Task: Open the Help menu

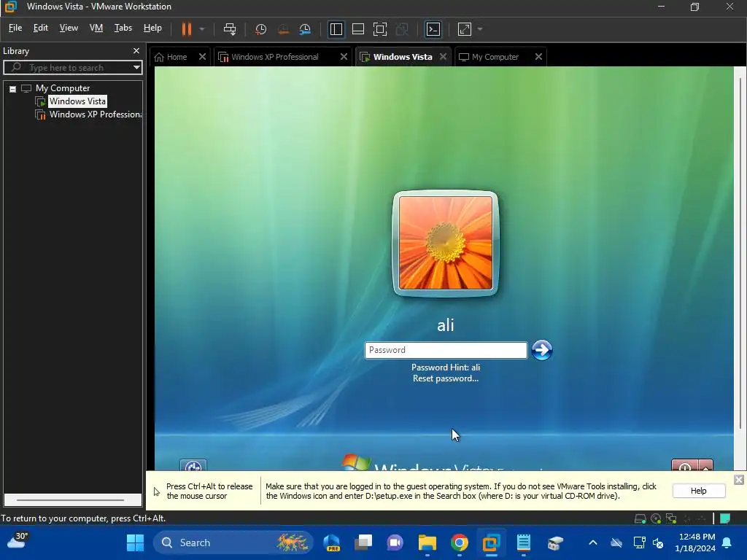Action: click(152, 28)
